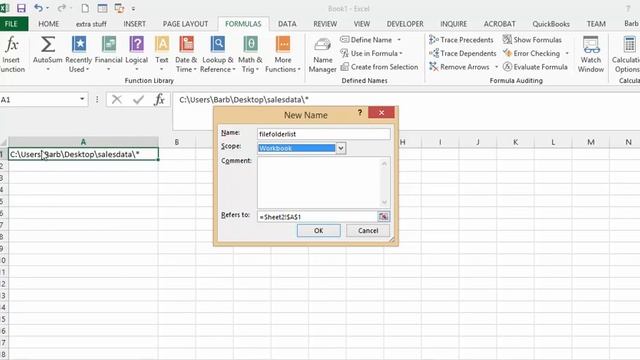The width and height of the screenshot is (640, 360).
Task: Switch to the DEVELOPER tab
Action: pos(405,24)
